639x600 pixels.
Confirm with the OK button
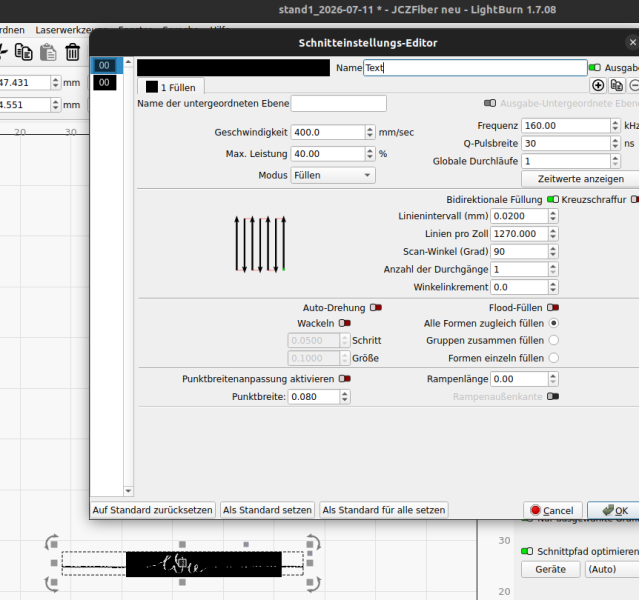coord(614,510)
